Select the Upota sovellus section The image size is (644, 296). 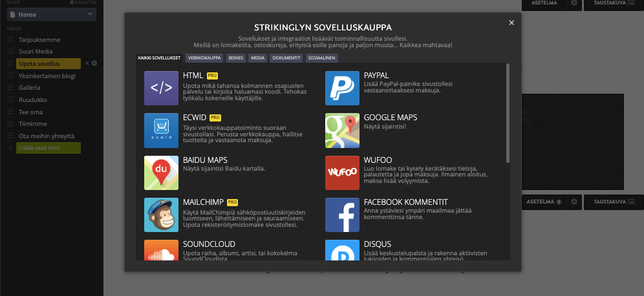[x=48, y=63]
